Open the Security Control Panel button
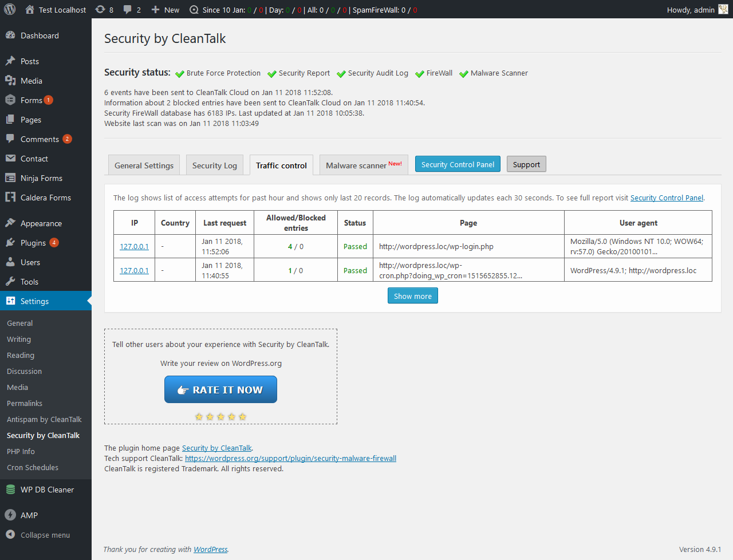The height and width of the screenshot is (560, 733). coord(458,164)
